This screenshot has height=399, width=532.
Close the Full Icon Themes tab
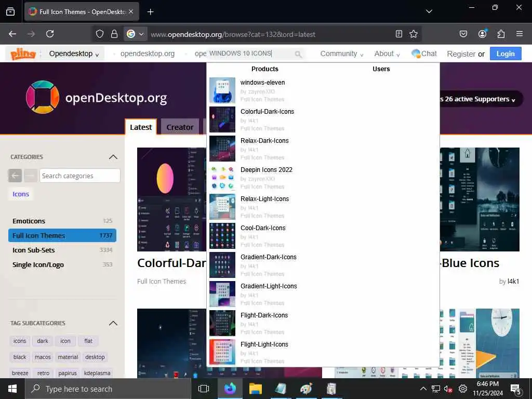point(131,12)
